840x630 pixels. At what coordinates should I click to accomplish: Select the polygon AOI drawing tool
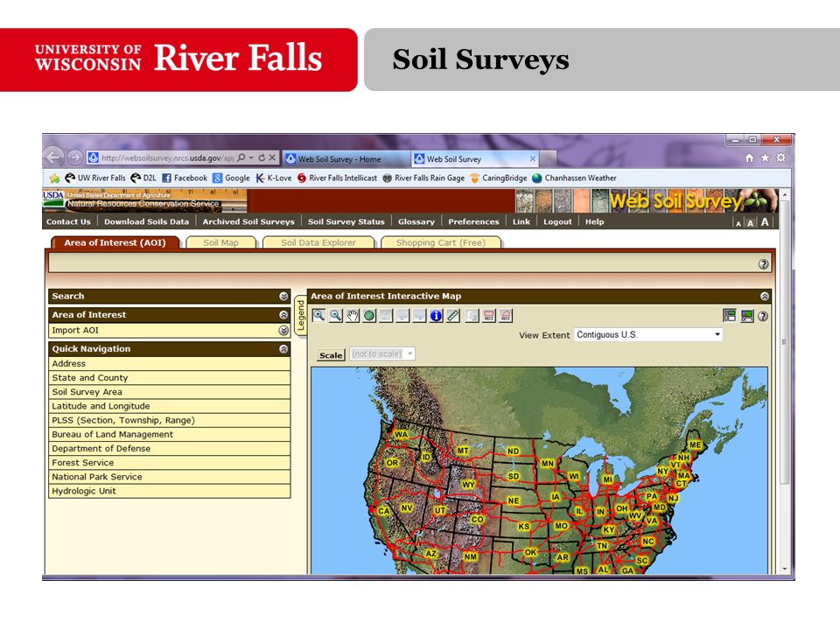506,316
